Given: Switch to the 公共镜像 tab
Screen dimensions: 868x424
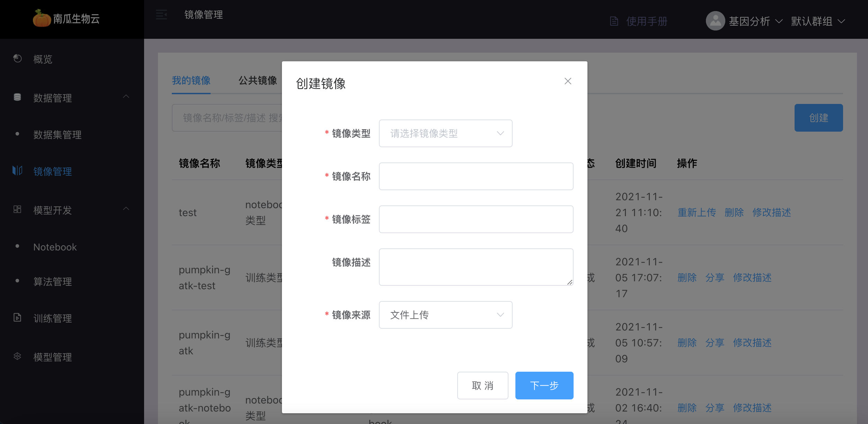Looking at the screenshot, I should click(x=258, y=81).
